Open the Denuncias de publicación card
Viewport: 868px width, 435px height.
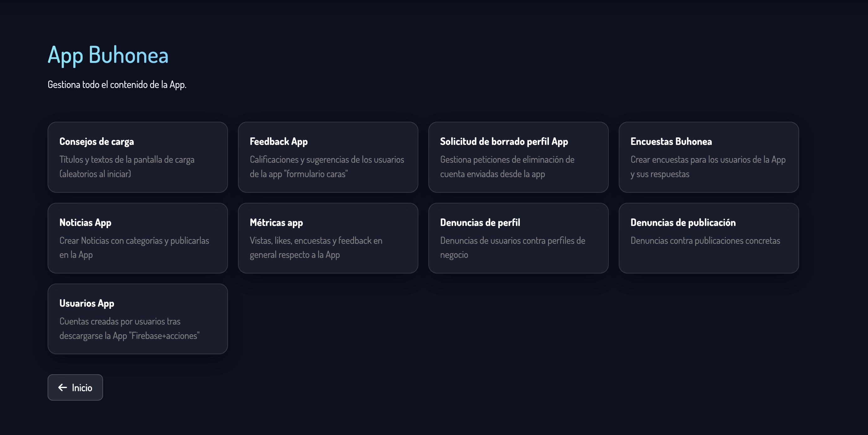click(709, 238)
